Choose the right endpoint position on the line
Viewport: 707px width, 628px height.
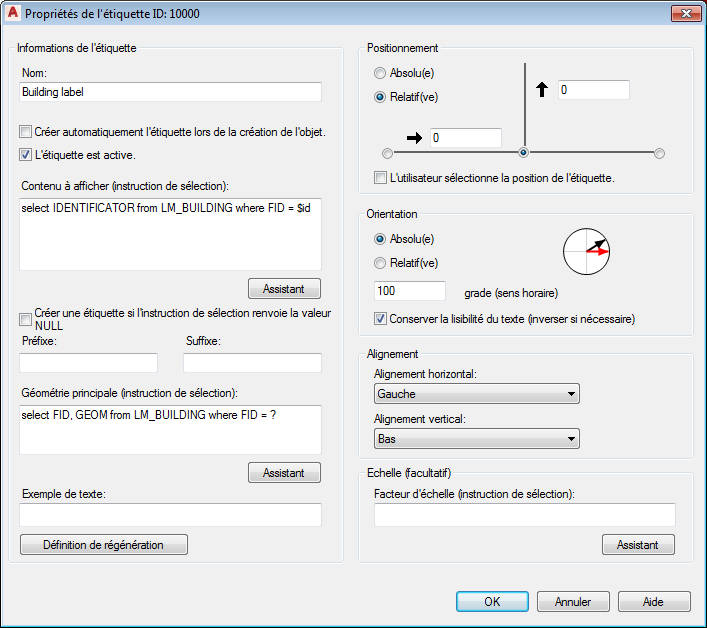pos(659,153)
